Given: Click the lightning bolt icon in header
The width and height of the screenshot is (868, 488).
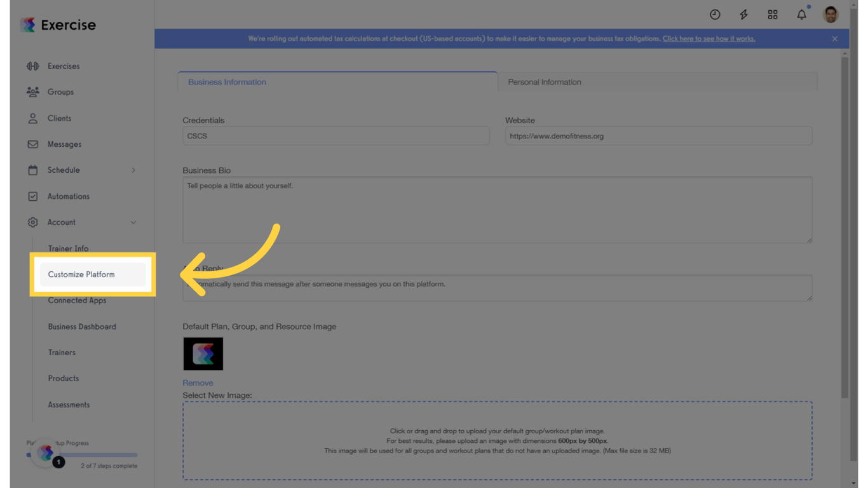Looking at the screenshot, I should pos(743,14).
